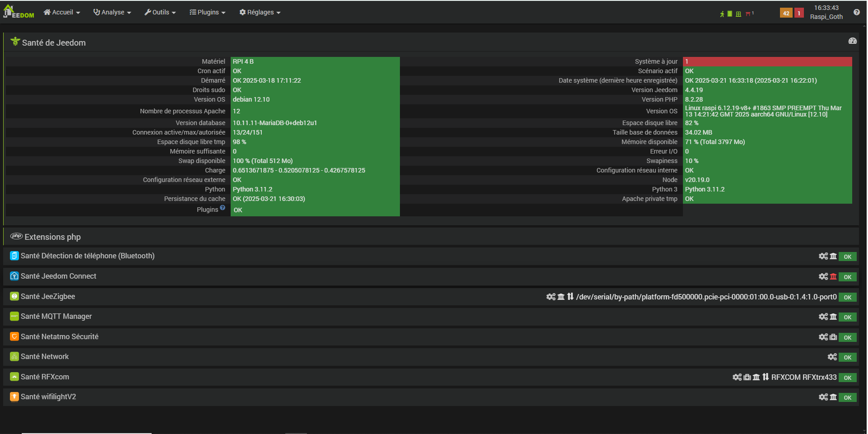Open the help question mark icon
The image size is (868, 434).
pos(857,12)
